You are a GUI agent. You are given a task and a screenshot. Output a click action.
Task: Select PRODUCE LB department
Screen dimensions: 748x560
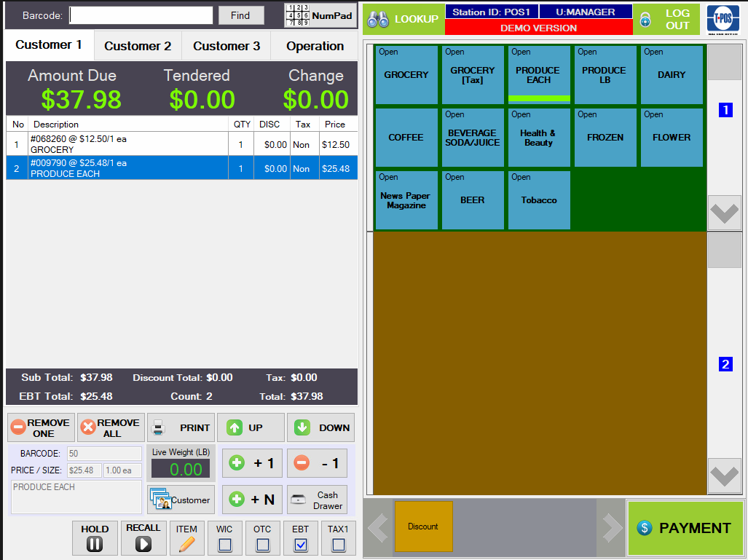tap(605, 75)
